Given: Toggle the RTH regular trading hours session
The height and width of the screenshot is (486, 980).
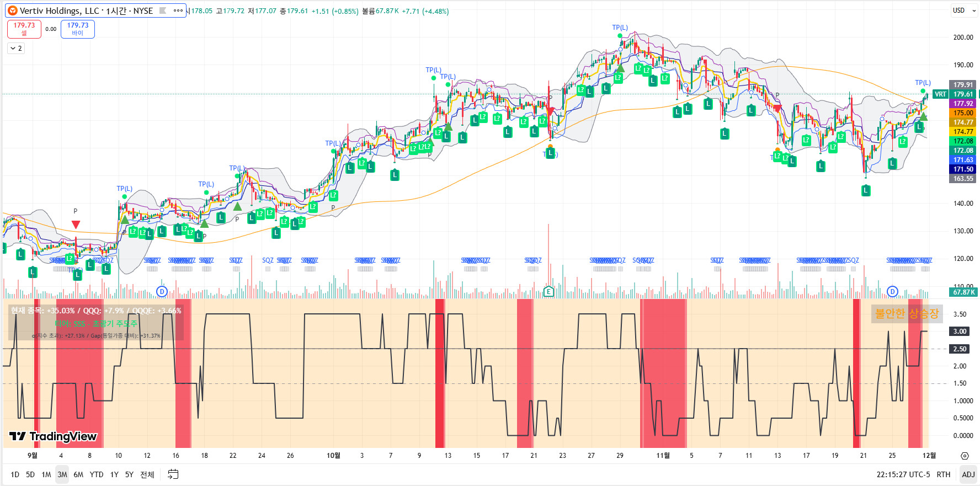Looking at the screenshot, I should click(x=944, y=474).
